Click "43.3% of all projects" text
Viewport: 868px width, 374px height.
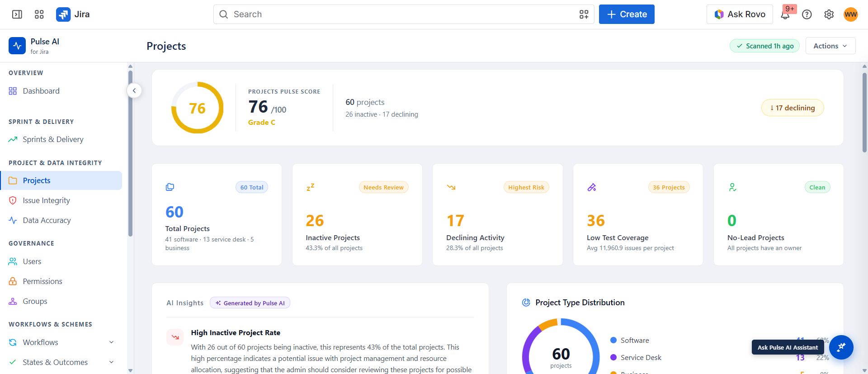(x=334, y=248)
